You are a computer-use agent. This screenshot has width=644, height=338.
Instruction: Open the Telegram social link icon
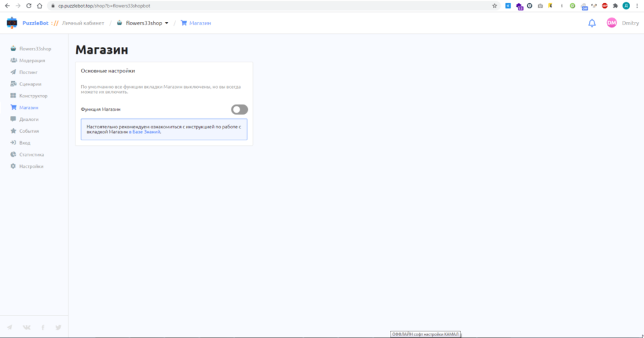click(x=9, y=327)
